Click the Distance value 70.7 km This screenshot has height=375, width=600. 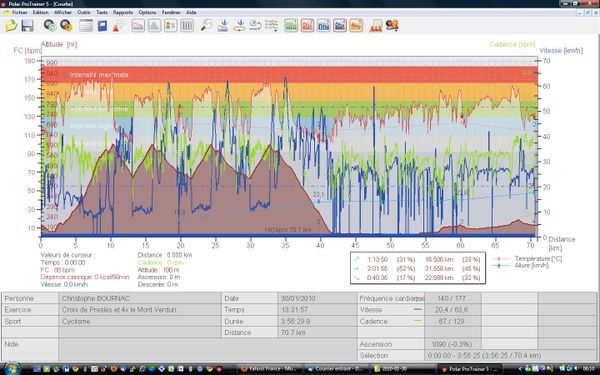(x=317, y=333)
